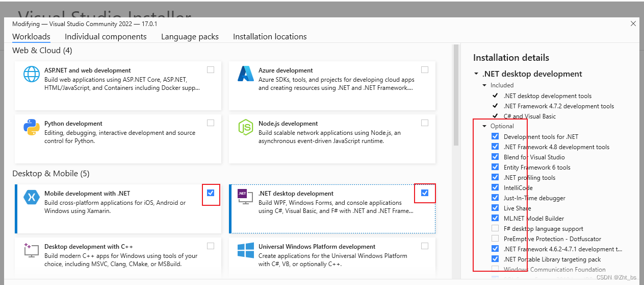This screenshot has width=644, height=285.
Task: Uncheck .NET desktop development workload
Action: (425, 193)
